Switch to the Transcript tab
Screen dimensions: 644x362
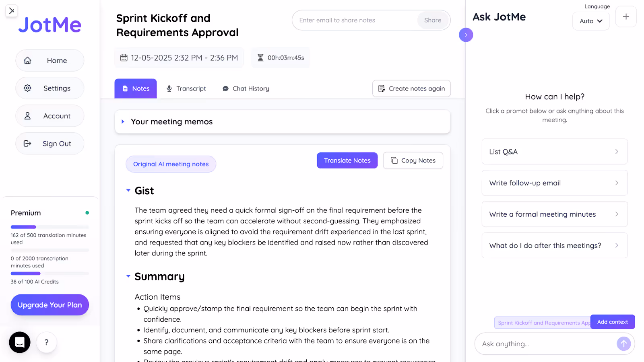(x=186, y=88)
